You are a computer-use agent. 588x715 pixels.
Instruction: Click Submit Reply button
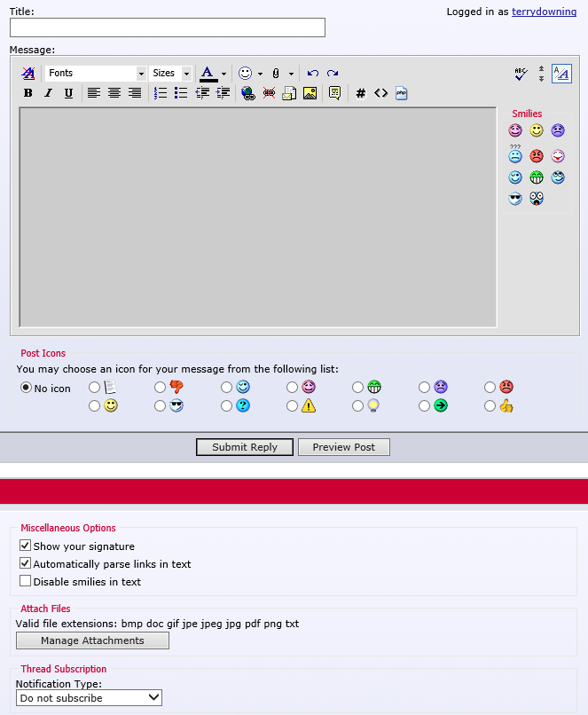coord(245,447)
